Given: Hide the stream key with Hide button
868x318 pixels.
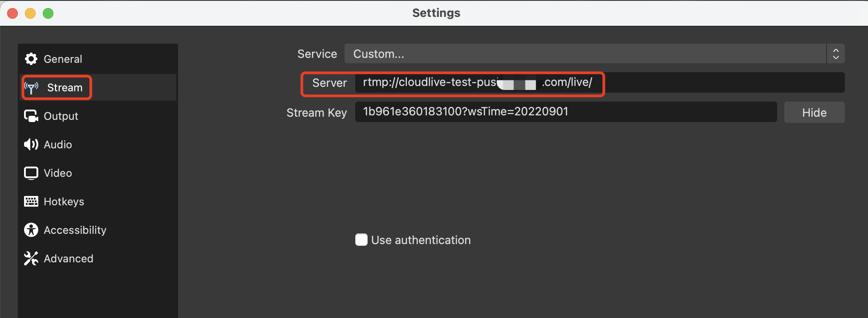Looking at the screenshot, I should 814,112.
